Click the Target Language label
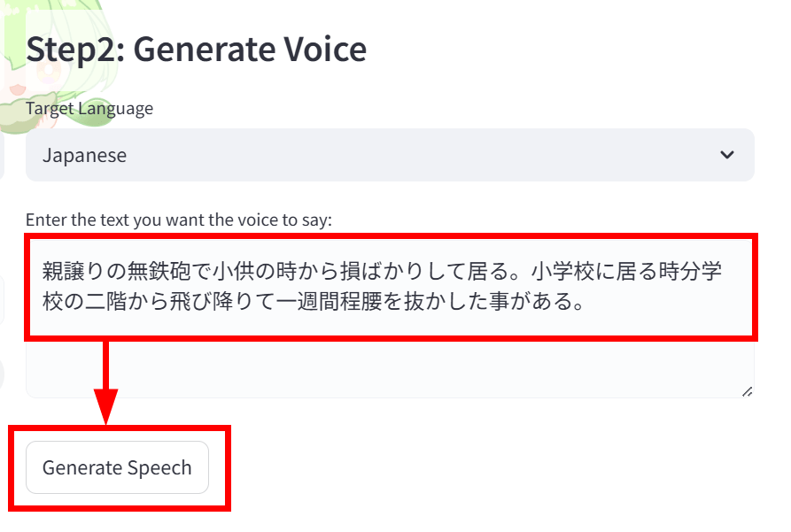This screenshot has height=532, width=791. pyautogui.click(x=89, y=108)
